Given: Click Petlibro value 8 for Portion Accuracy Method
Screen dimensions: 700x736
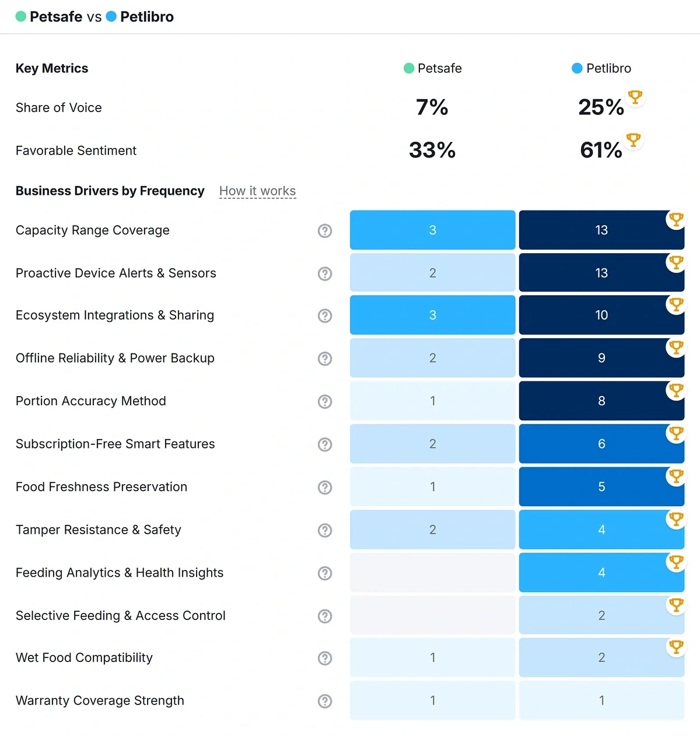Looking at the screenshot, I should (601, 401).
